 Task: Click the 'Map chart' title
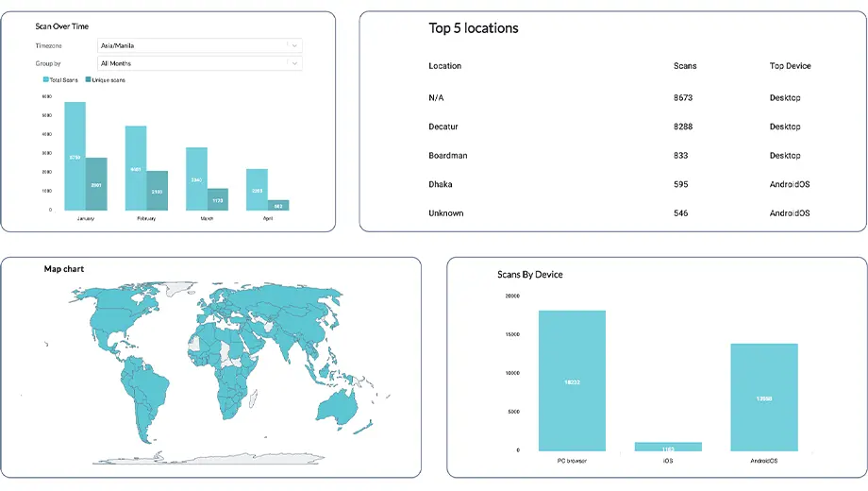pyautogui.click(x=63, y=269)
